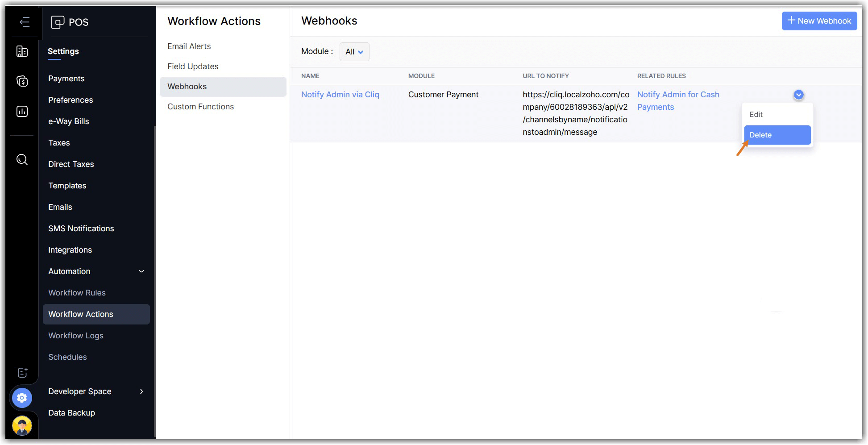
Task: Open the sales coin icon in left rail
Action: pos(22,81)
